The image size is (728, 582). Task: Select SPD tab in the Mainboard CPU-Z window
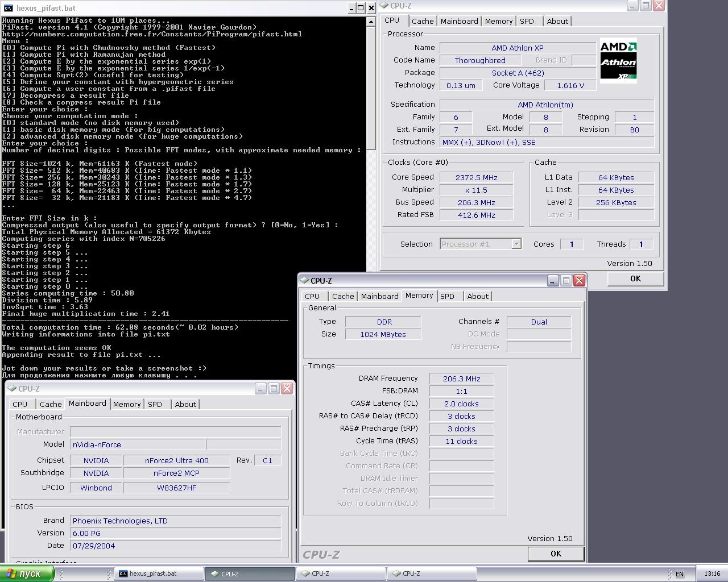[155, 404]
